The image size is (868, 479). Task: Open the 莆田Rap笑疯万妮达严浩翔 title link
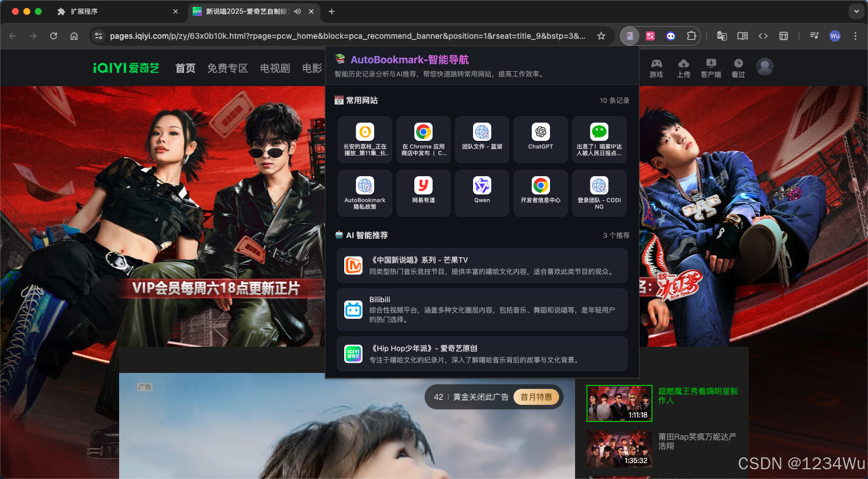[698, 441]
